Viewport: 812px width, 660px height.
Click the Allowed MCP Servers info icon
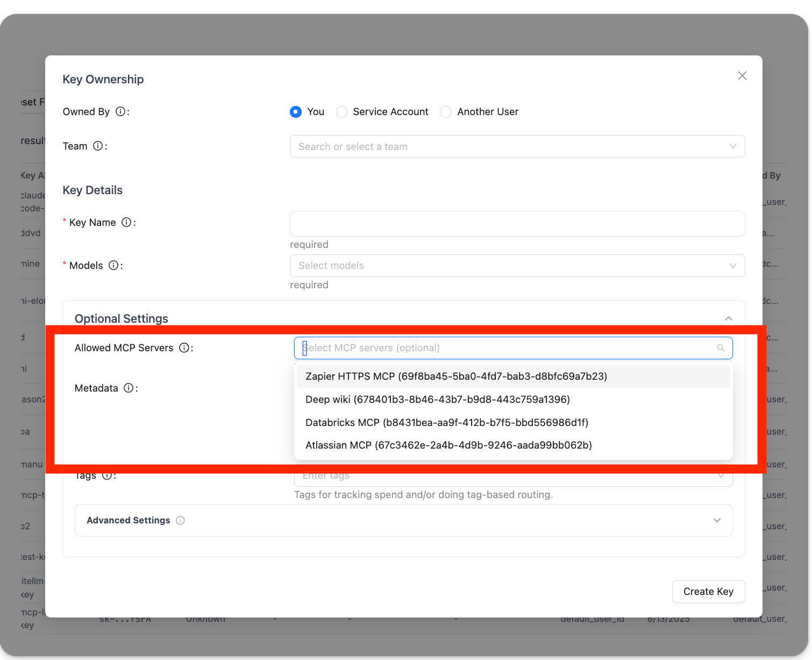point(184,348)
